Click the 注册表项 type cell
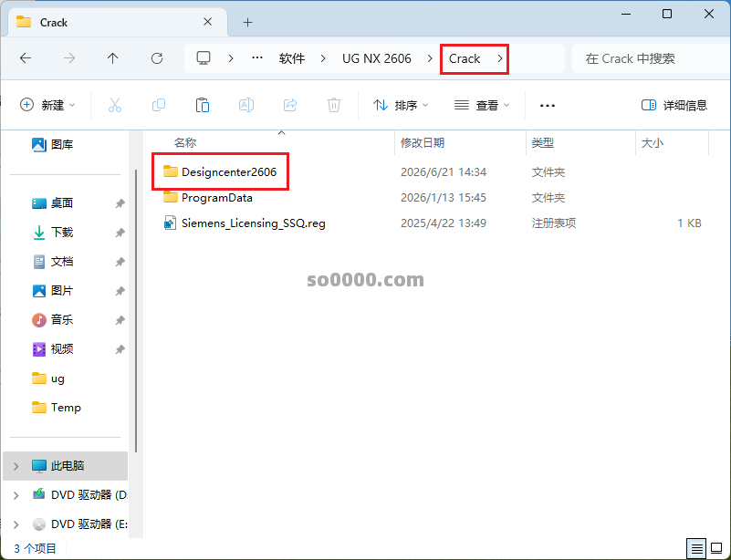Screen dimensions: 731x560 click(554, 223)
